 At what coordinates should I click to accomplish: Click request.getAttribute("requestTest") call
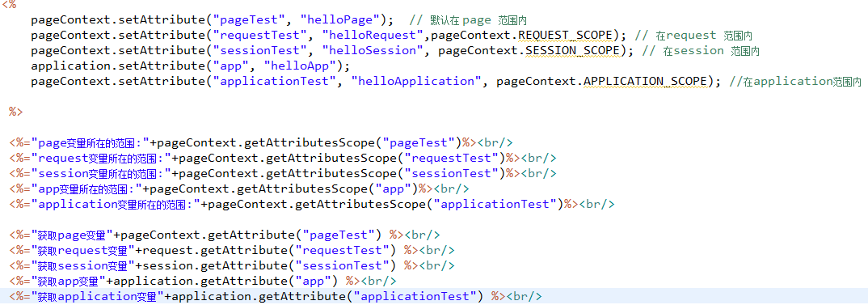click(x=270, y=250)
